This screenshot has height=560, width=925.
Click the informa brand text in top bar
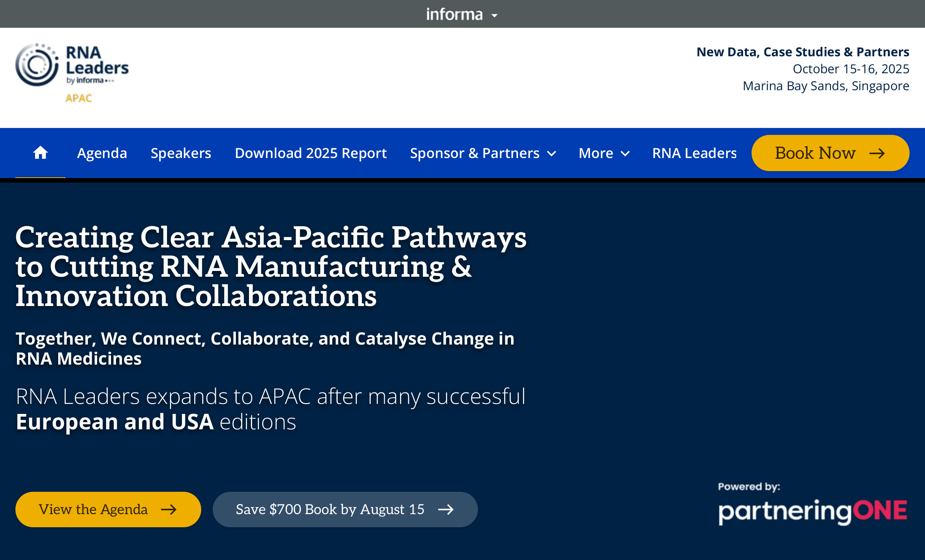pyautogui.click(x=454, y=14)
